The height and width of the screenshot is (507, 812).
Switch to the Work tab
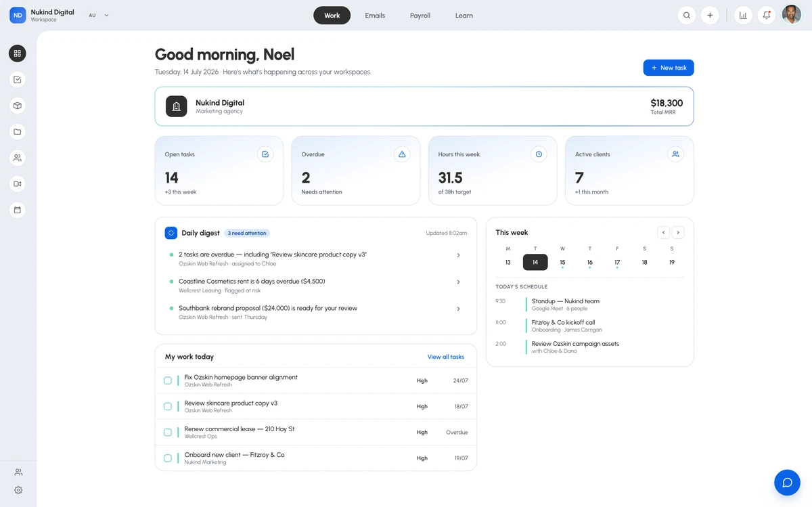coord(332,15)
